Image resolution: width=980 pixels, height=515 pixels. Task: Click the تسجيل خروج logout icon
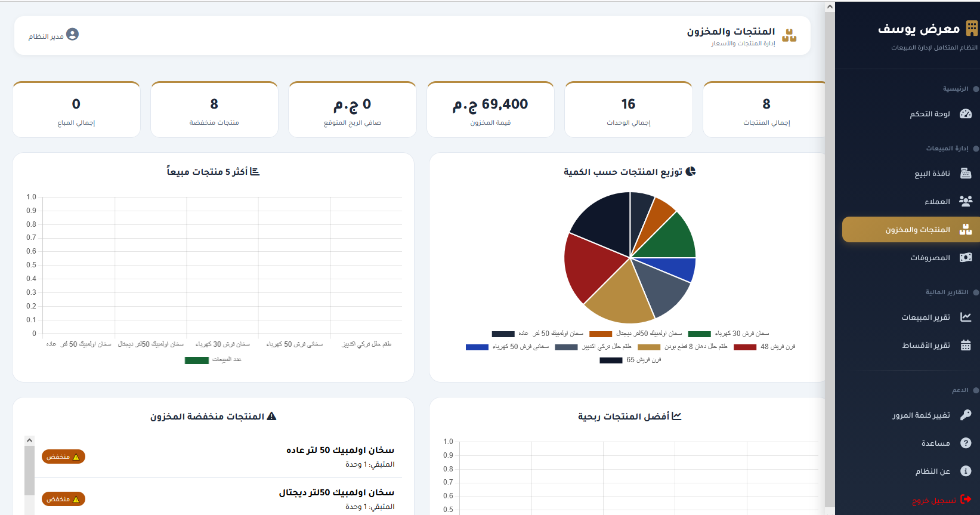coord(966,499)
